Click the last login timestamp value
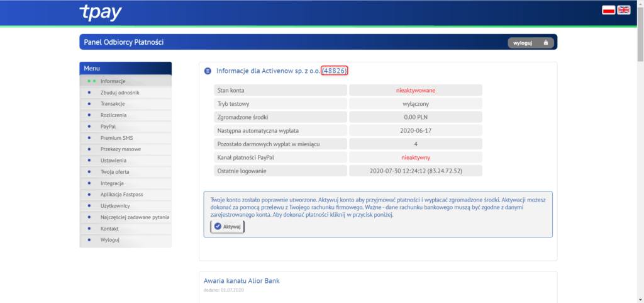 [x=416, y=171]
